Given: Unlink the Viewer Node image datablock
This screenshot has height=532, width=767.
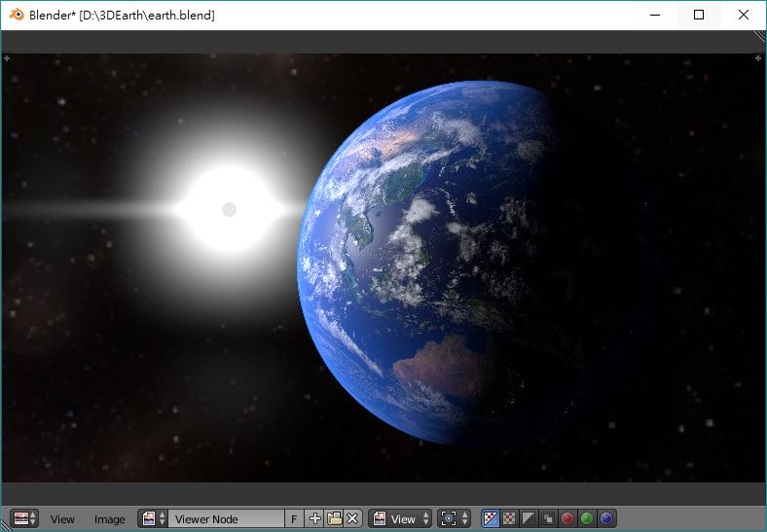Looking at the screenshot, I should click(352, 519).
